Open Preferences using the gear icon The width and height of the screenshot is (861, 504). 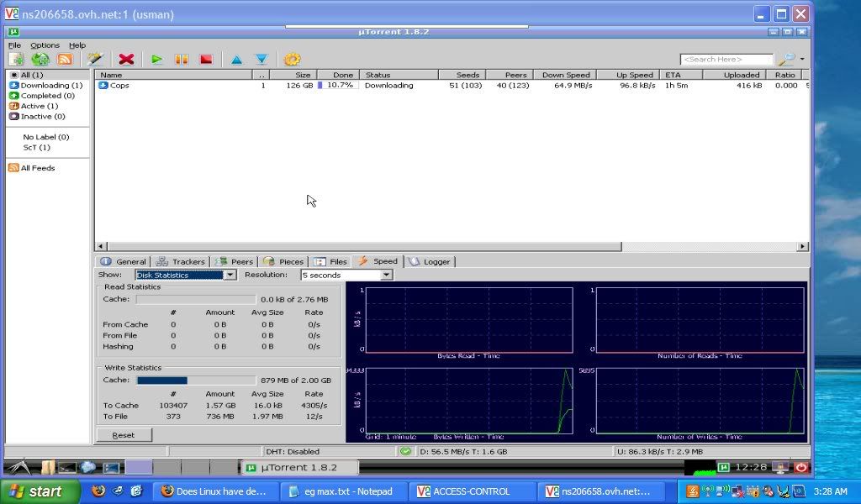(292, 60)
